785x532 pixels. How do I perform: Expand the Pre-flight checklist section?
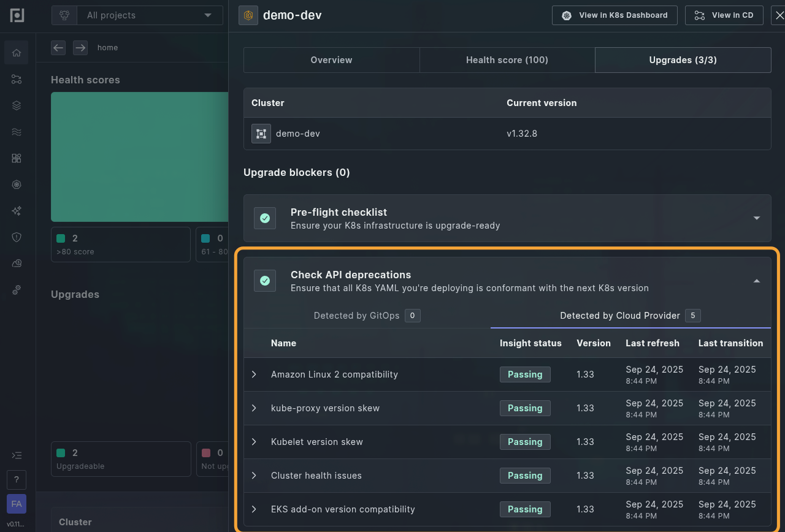pos(756,218)
